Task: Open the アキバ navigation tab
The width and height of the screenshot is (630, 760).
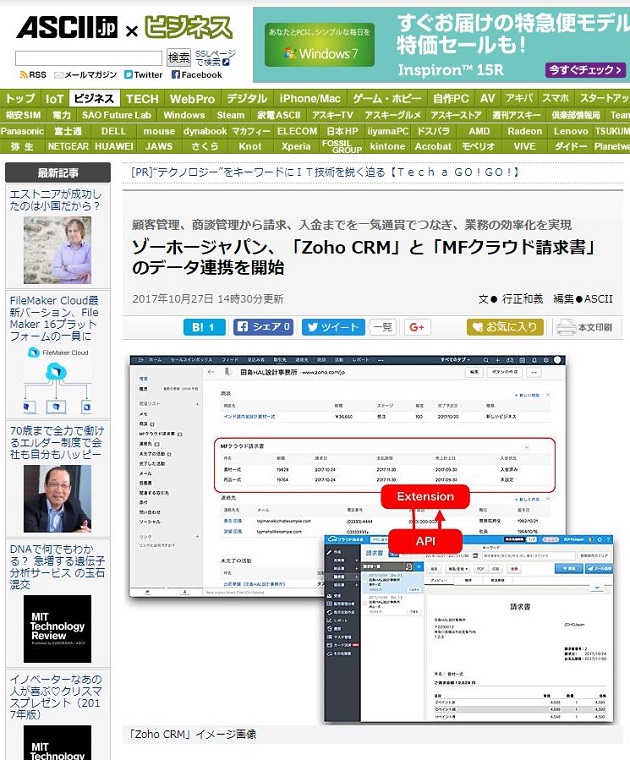Action: pos(519,98)
